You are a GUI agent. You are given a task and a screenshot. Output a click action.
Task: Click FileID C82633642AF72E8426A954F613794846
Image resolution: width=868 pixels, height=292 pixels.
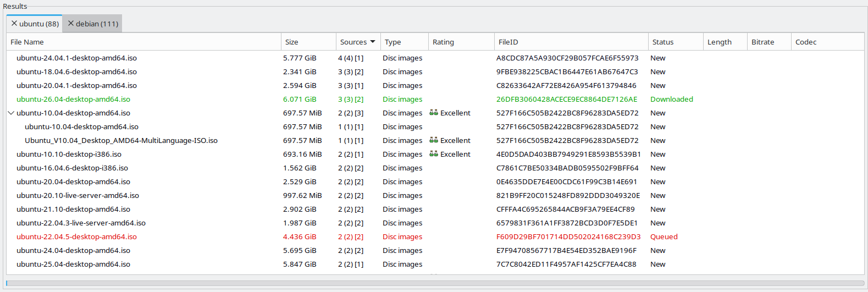[x=566, y=85]
